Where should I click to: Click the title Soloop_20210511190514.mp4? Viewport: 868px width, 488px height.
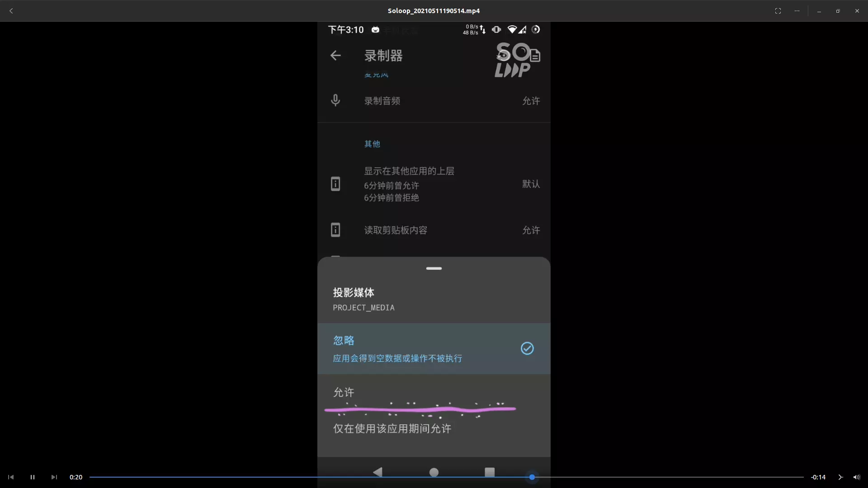(x=434, y=11)
